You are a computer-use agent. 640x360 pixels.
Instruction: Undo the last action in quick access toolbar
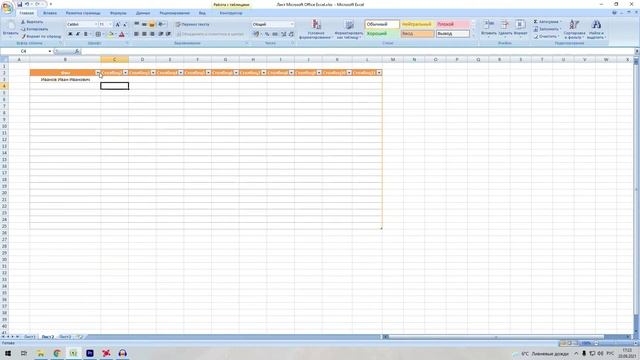point(27,4)
